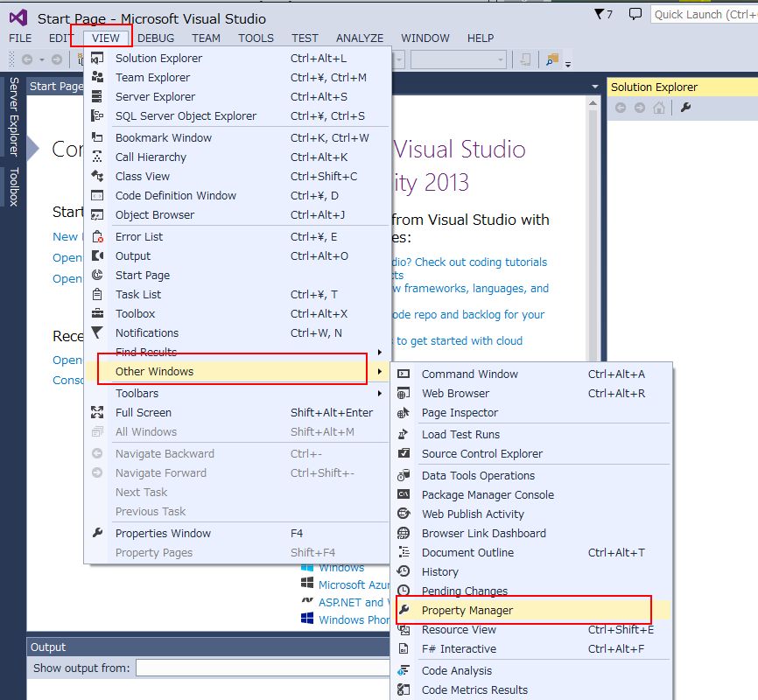This screenshot has width=758, height=700.
Task: Click the feedback speech bubble icon
Action: pyautogui.click(x=635, y=14)
